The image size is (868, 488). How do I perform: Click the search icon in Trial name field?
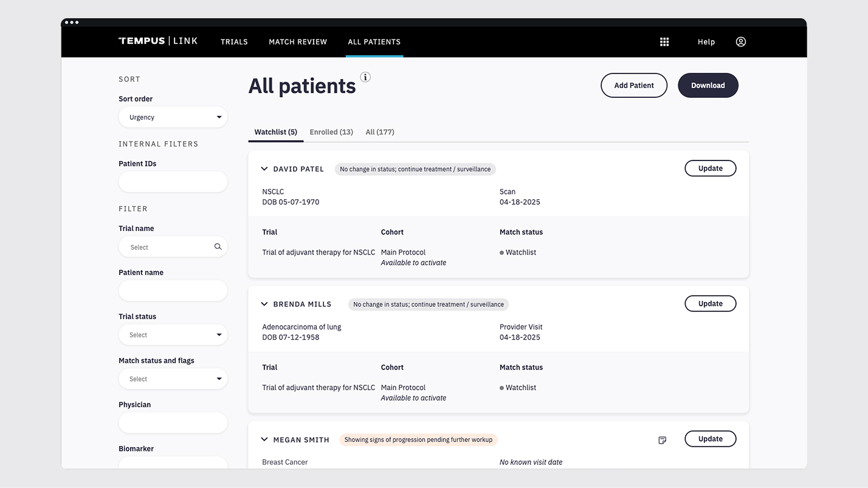pyautogui.click(x=218, y=247)
